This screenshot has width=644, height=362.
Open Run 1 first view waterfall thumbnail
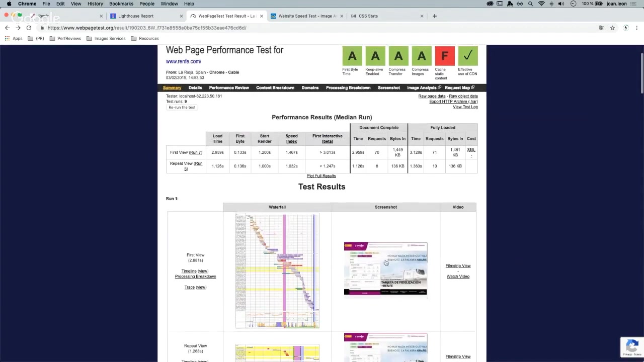point(277,271)
